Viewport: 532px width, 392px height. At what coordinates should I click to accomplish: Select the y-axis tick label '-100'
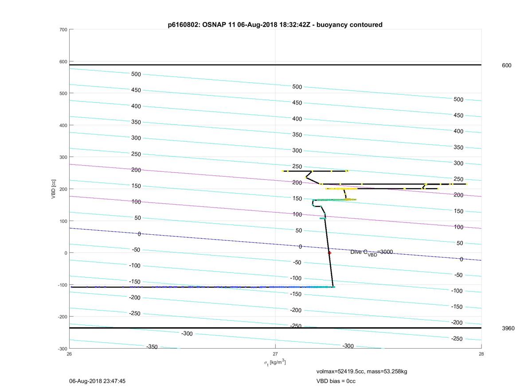pos(63,285)
